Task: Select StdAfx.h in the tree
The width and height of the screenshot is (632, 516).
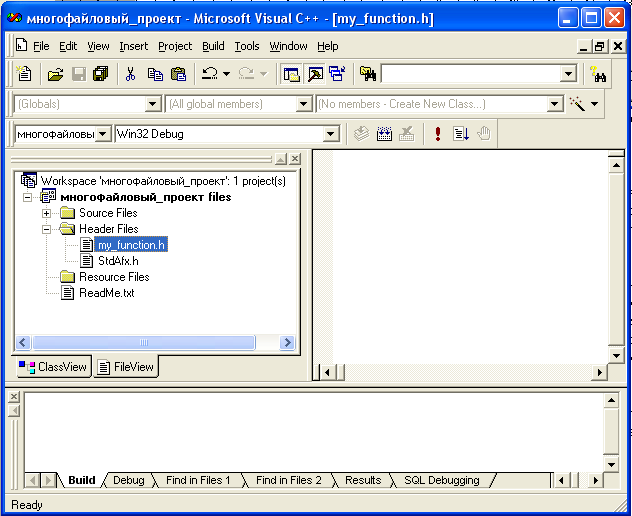Action: point(118,261)
